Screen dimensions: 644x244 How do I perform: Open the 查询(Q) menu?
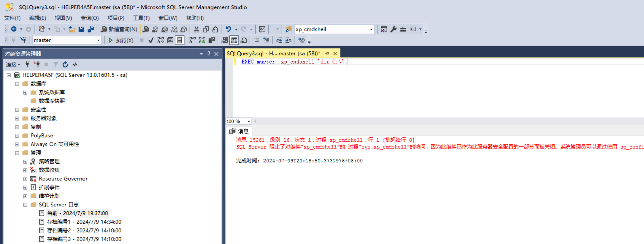click(89, 18)
